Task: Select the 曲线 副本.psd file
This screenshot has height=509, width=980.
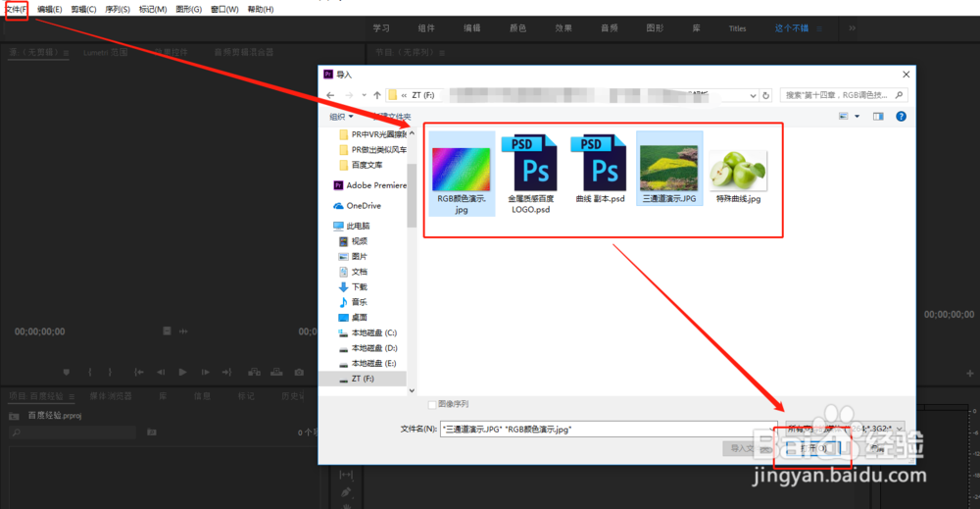Action: (600, 169)
